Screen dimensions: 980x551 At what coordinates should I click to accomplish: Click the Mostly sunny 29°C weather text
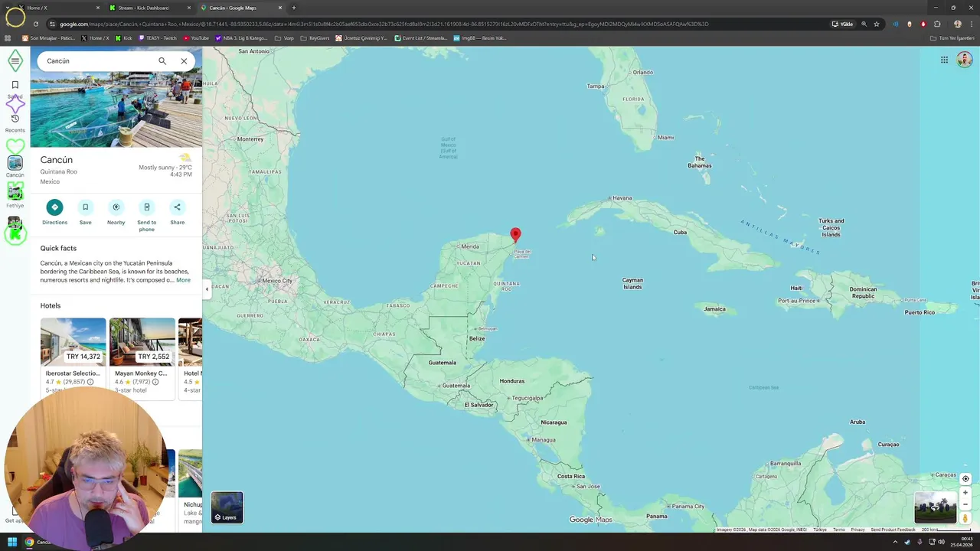[x=165, y=167]
